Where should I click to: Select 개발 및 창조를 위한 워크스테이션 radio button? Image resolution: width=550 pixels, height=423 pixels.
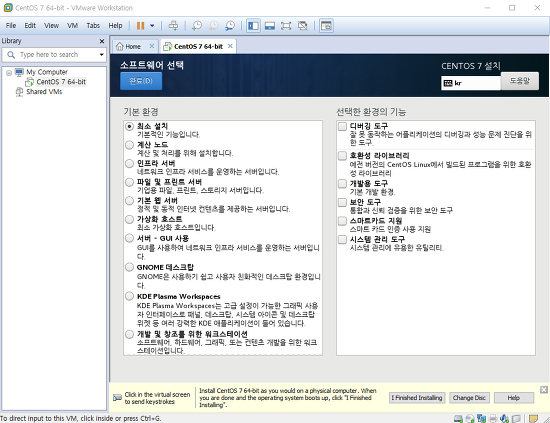click(x=129, y=334)
